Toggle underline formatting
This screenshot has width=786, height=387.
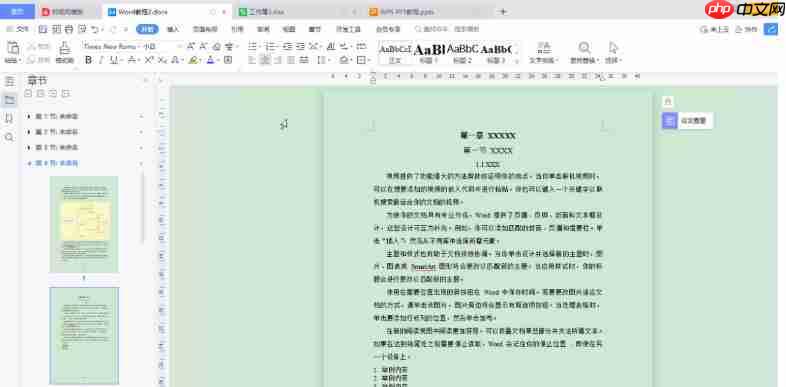(x=114, y=61)
